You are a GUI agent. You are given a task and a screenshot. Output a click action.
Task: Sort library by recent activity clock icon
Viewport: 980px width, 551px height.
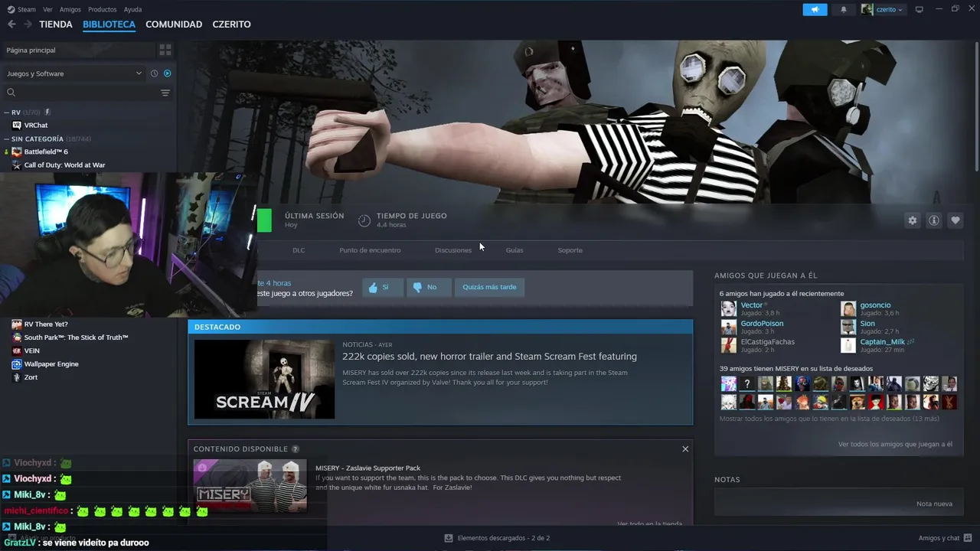pyautogui.click(x=154, y=73)
